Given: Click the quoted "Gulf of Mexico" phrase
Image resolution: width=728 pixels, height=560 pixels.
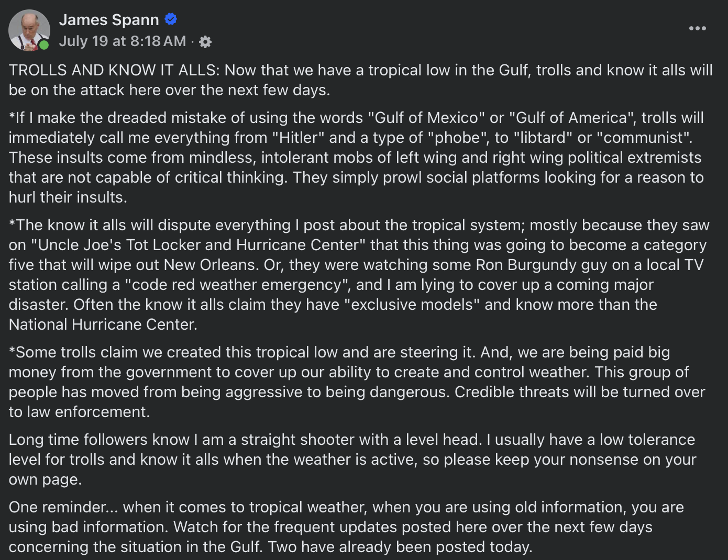Looking at the screenshot, I should point(426,118).
